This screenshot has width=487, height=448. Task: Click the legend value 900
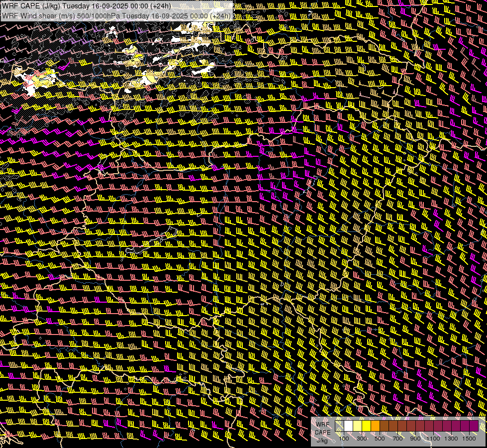415,439
